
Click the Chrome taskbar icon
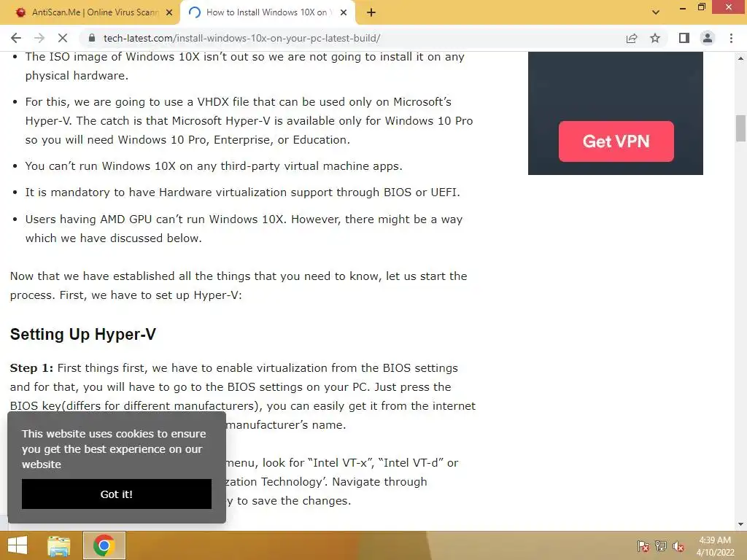coord(104,545)
